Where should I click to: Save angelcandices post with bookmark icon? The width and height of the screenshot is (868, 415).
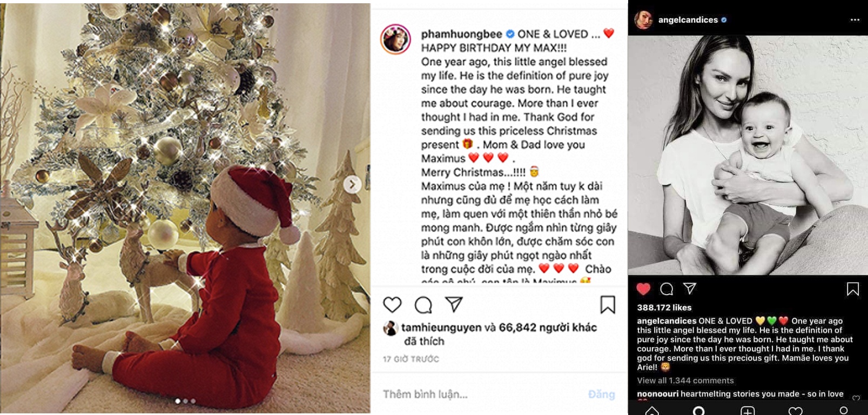(853, 289)
